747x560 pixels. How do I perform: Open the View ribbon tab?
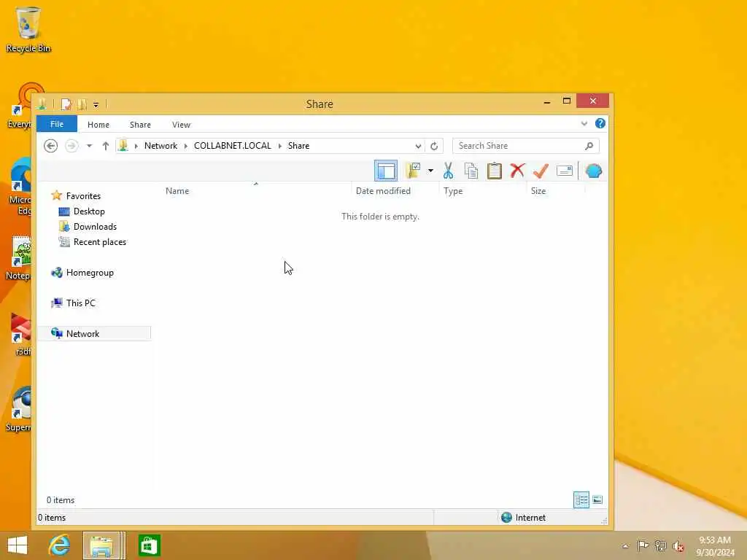[x=181, y=124]
